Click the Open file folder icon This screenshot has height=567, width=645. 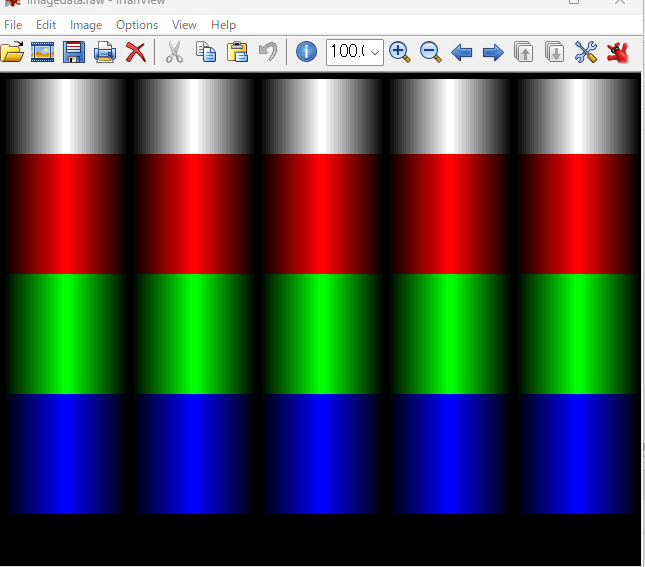12,52
